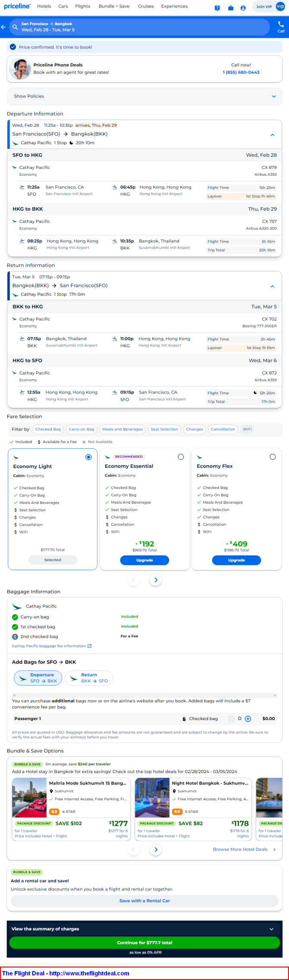
Task: Click the 2nd checked bag dollar icon
Action: [15, 637]
